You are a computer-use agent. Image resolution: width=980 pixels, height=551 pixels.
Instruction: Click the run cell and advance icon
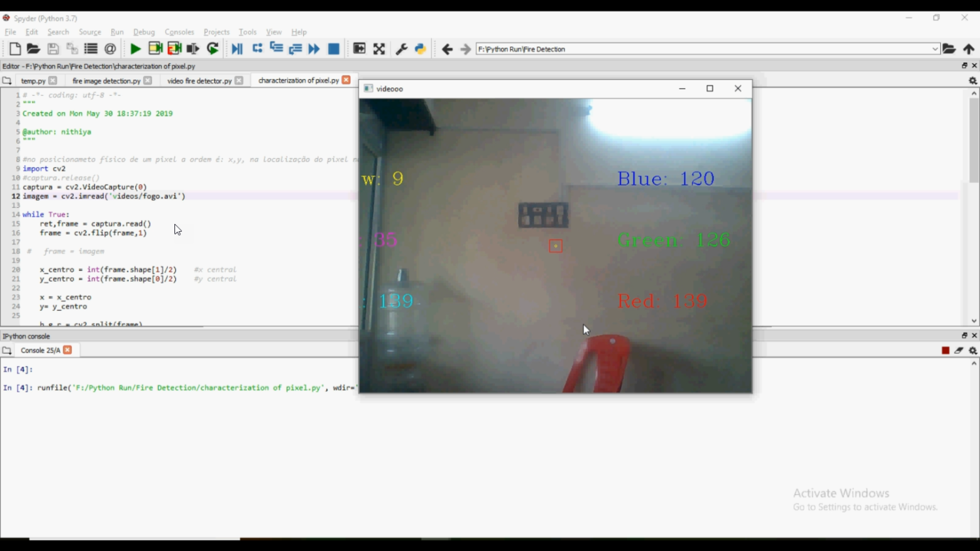[x=174, y=48]
